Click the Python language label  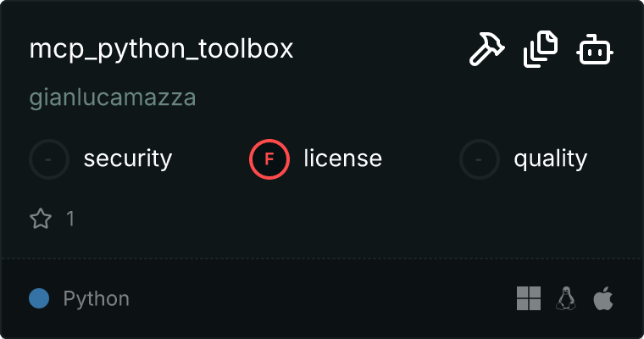(x=97, y=298)
